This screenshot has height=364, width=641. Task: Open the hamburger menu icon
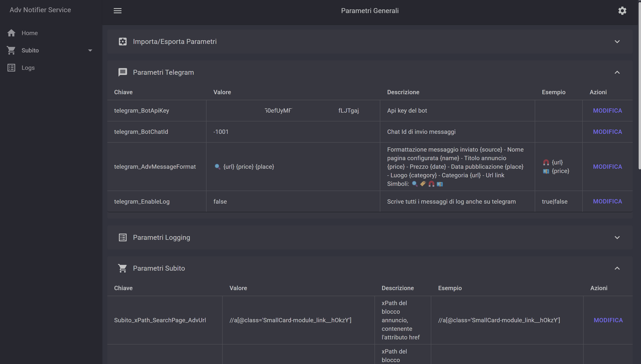click(x=118, y=10)
